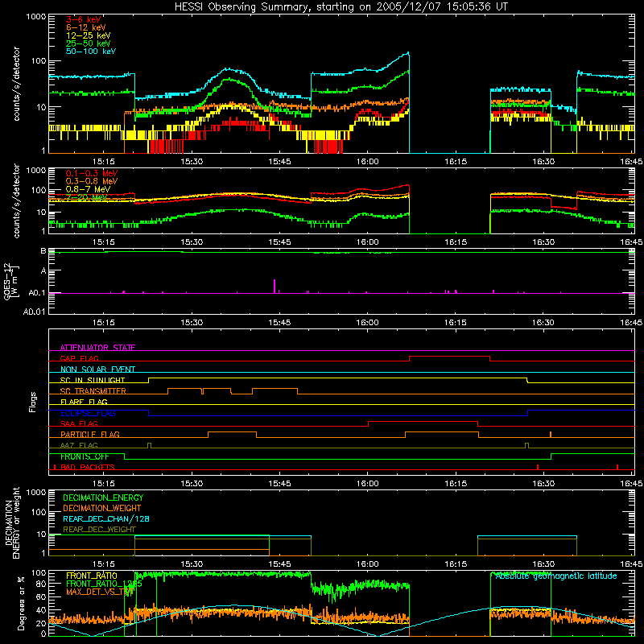Select the DECIMATION_ENERGY legend label
The height and width of the screenshot is (644, 644).
103,497
